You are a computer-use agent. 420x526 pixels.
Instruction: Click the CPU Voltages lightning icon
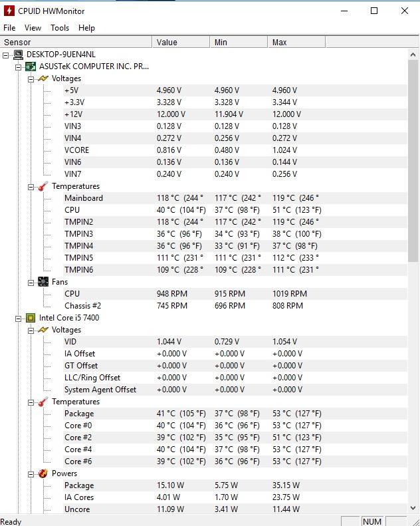point(43,330)
